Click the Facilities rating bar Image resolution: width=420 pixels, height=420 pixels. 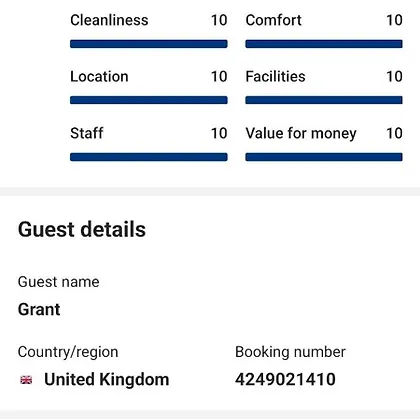pos(324,100)
